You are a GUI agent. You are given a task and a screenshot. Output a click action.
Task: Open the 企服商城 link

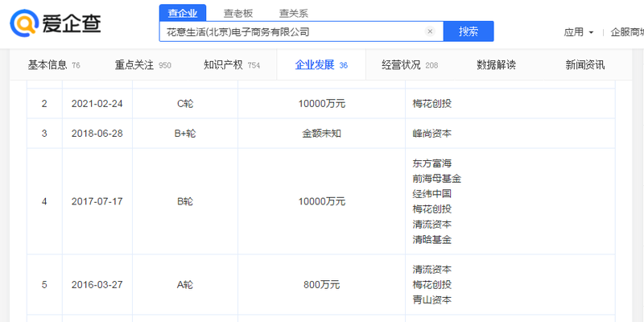pyautogui.click(x=626, y=32)
